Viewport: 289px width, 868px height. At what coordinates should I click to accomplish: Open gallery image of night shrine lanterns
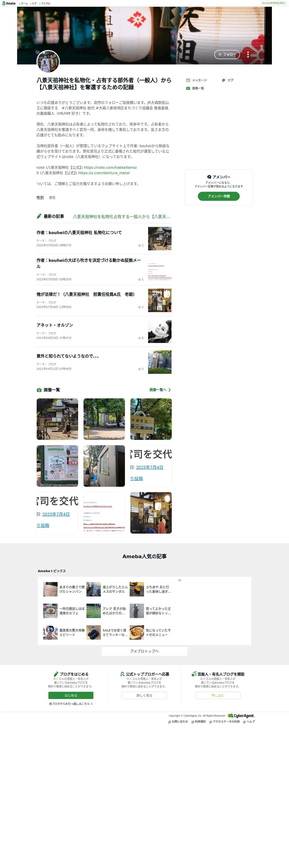click(x=151, y=512)
